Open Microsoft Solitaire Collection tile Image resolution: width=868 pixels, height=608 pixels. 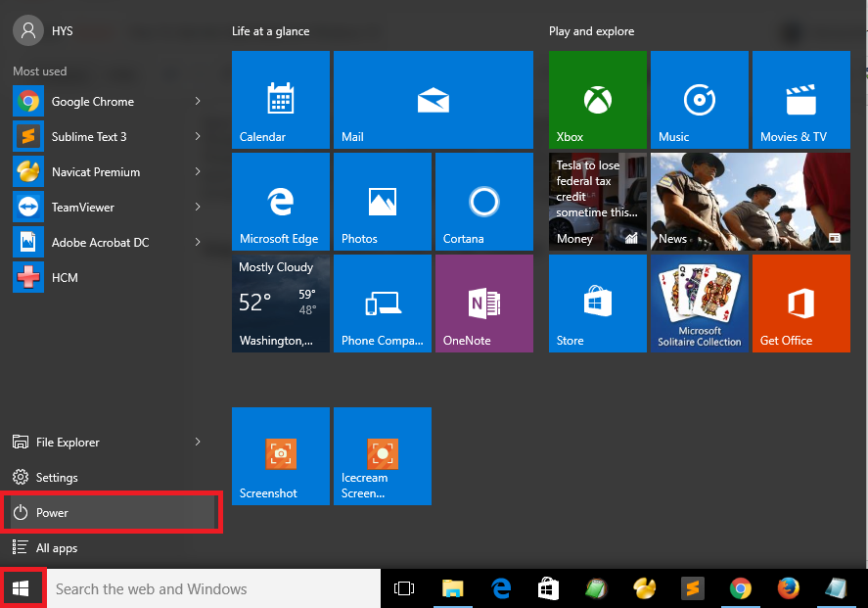pyautogui.click(x=700, y=304)
